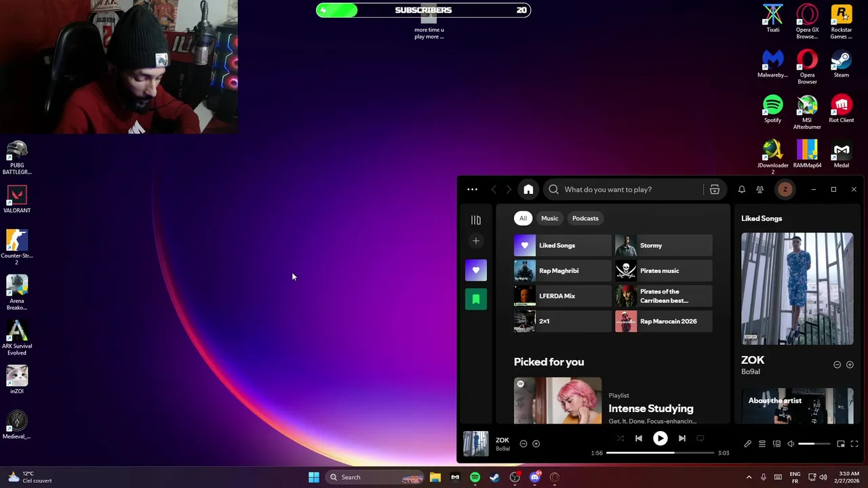Mute the Spotify volume
Viewport: 868px width, 488px height.
(791, 444)
